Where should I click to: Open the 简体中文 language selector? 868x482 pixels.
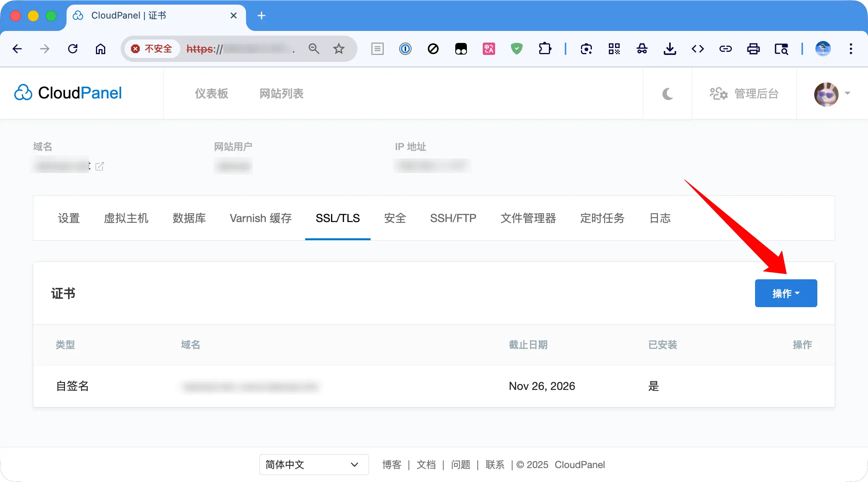tap(314, 465)
